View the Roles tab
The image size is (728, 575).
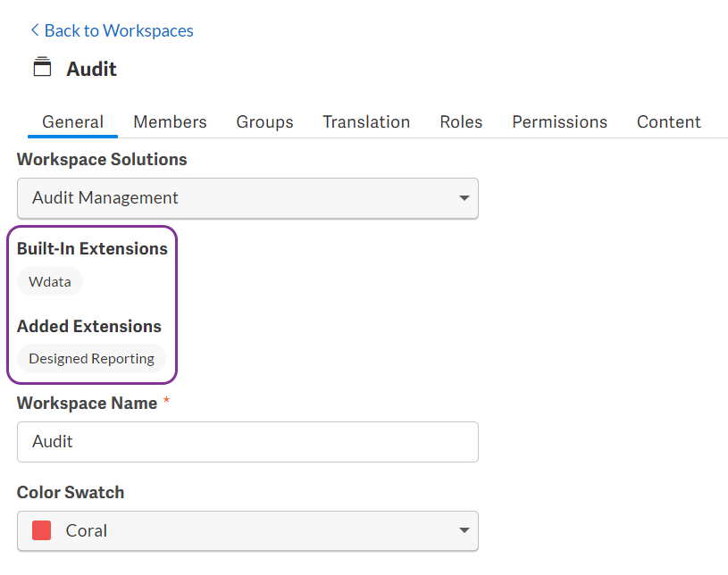point(461,122)
